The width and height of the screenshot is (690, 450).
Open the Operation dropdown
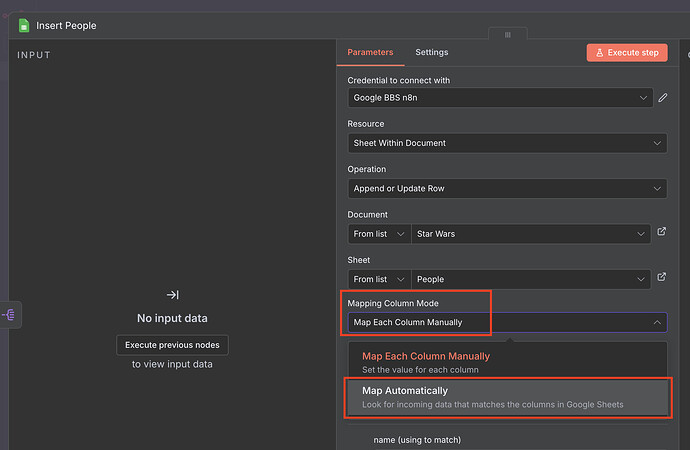[506, 188]
